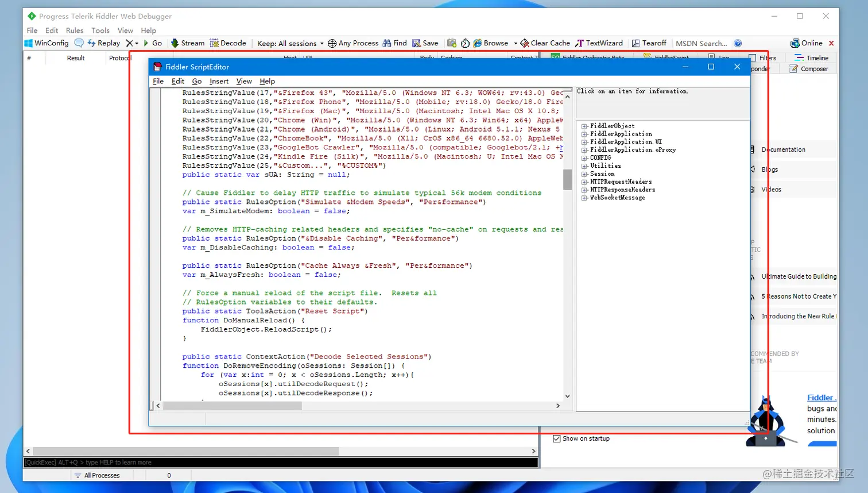This screenshot has height=493, width=868.
Task: Click the MSDN Search field
Action: pyautogui.click(x=702, y=43)
